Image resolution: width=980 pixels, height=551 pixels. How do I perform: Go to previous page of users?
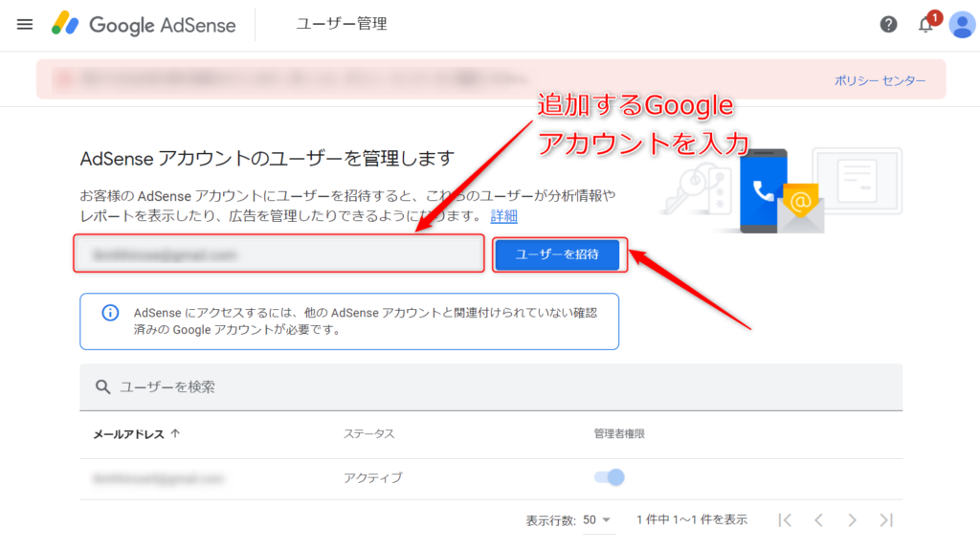(x=819, y=519)
